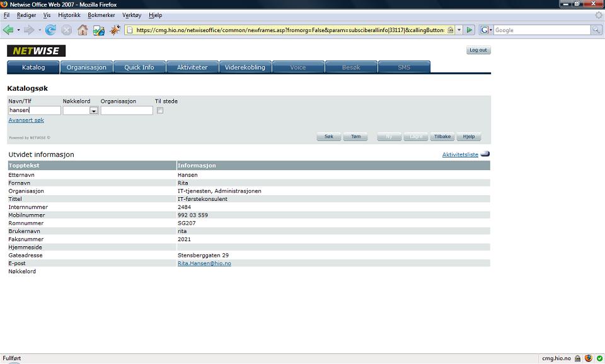Focus the Google search box

click(542, 30)
